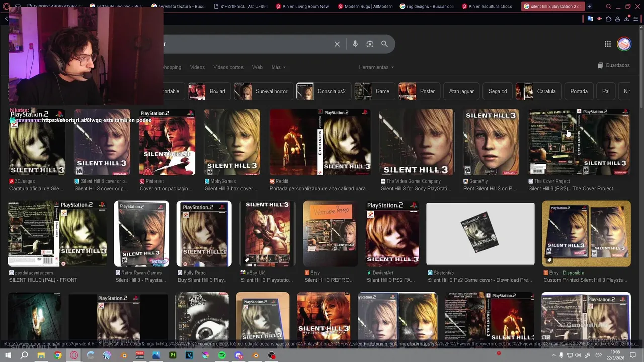This screenshot has width=644, height=362.
Task: Expand the Más dropdown
Action: pyautogui.click(x=278, y=67)
